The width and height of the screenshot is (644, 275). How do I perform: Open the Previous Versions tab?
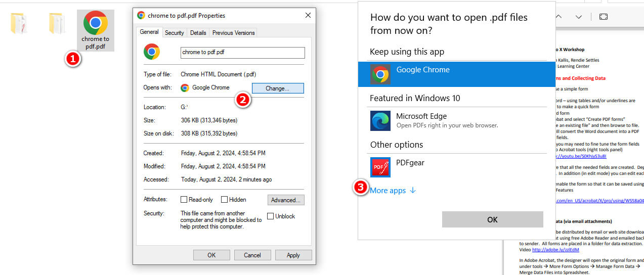pyautogui.click(x=233, y=33)
